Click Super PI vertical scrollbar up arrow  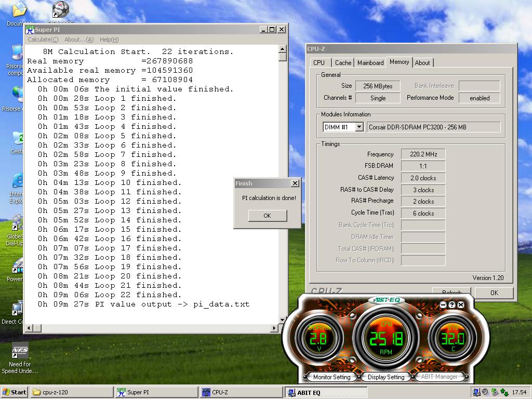[x=282, y=49]
